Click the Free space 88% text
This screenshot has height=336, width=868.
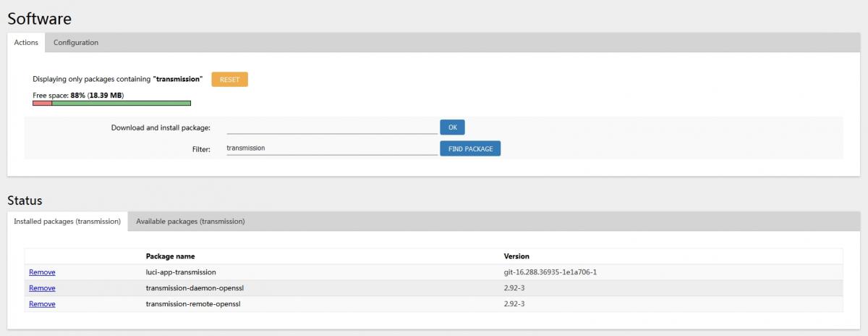78,96
